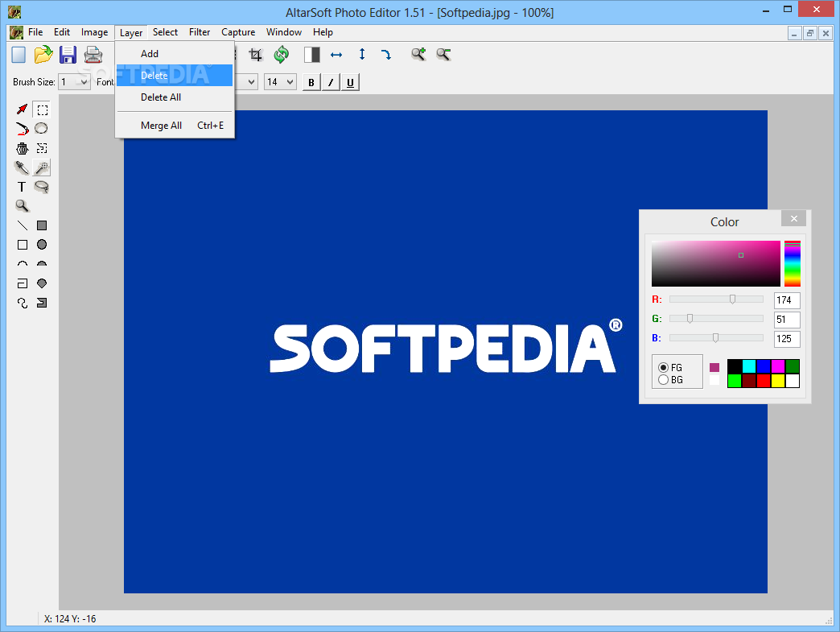Zoom out with the magnifier minus icon
The image size is (840, 632).
443,54
